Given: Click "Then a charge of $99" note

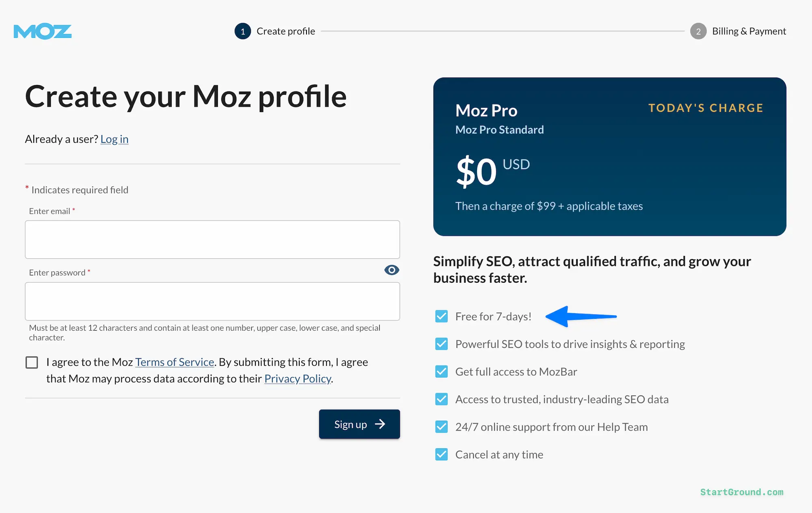Looking at the screenshot, I should pos(549,206).
